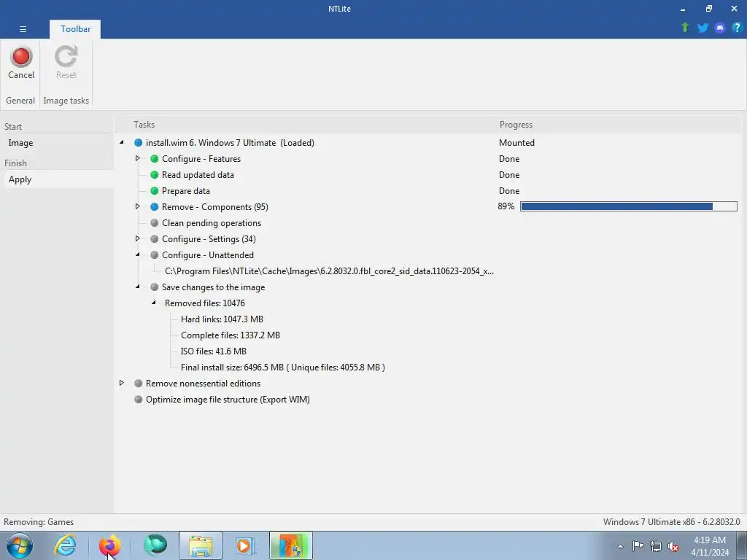
Task: Select Complete files: 1337.2 MB row
Action: [231, 335]
